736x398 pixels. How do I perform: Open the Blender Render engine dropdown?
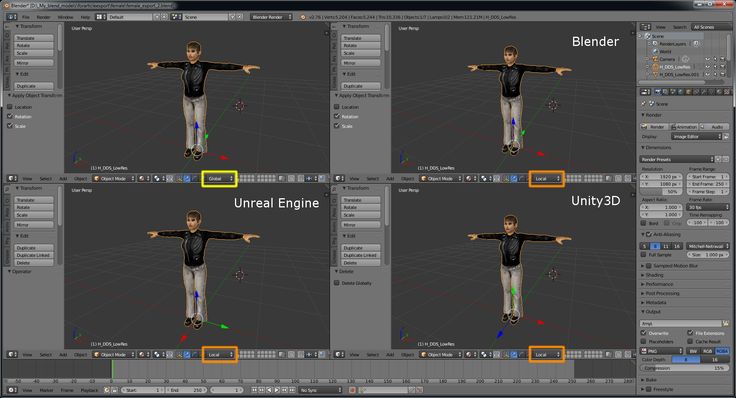tap(271, 17)
